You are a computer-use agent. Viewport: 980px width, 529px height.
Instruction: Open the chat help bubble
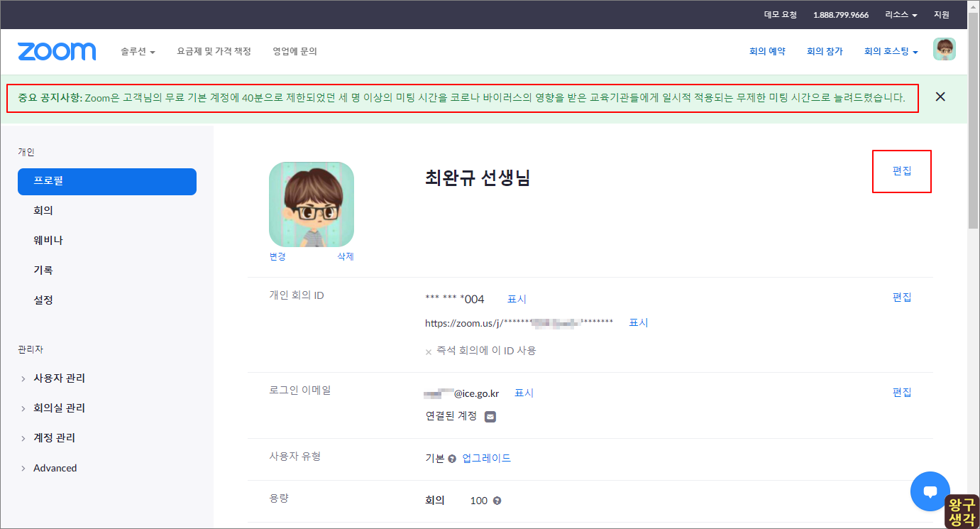pos(930,491)
